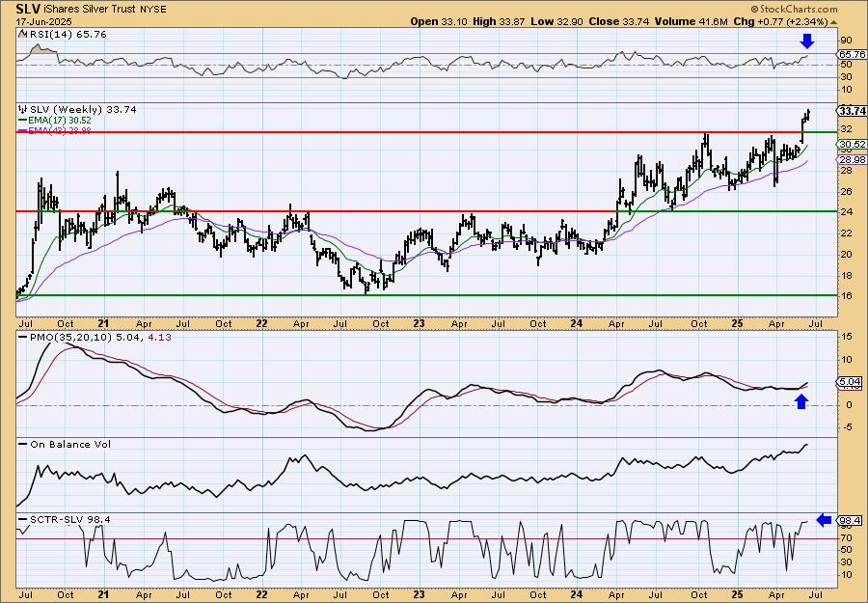
Task: Click the 15 label on the PMO axis
Action: (x=846, y=336)
